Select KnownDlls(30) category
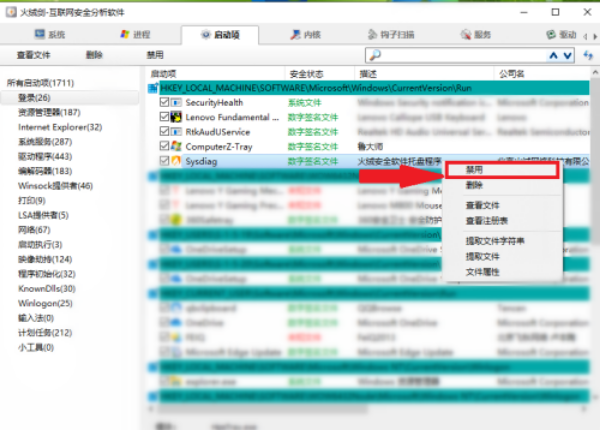The image size is (601, 433). pos(47,289)
